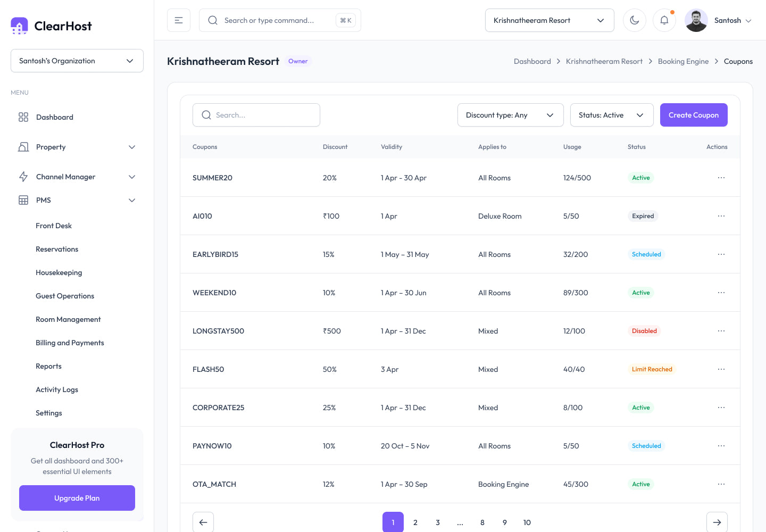Open Santosh user profile menu
The height and width of the screenshot is (532, 766).
[x=719, y=20]
